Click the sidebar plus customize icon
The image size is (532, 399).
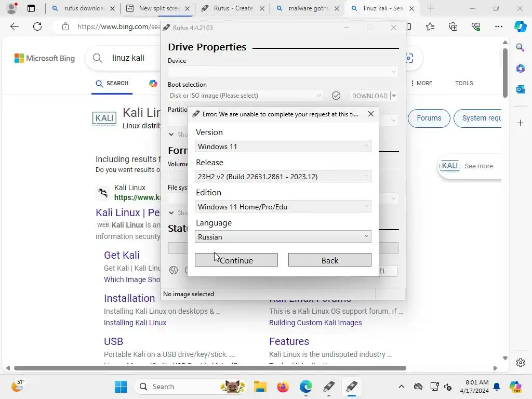click(520, 123)
